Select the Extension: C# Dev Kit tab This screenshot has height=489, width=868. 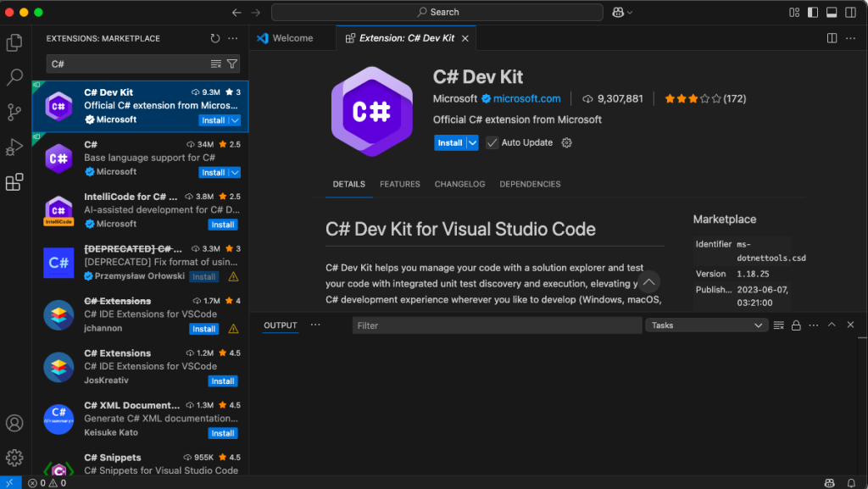point(407,38)
